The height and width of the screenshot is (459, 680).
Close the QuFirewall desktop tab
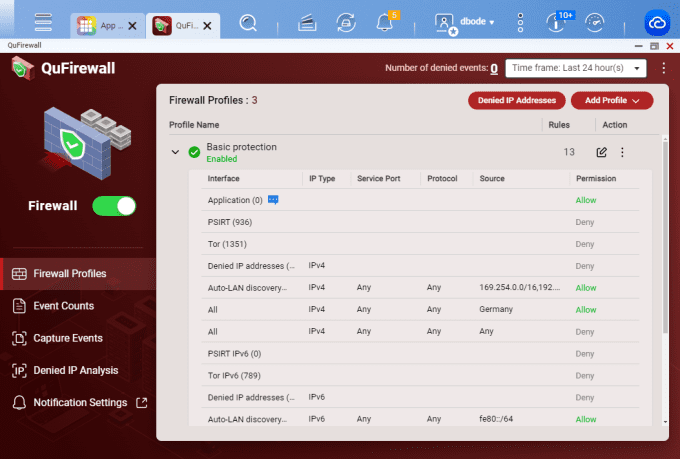pos(208,26)
